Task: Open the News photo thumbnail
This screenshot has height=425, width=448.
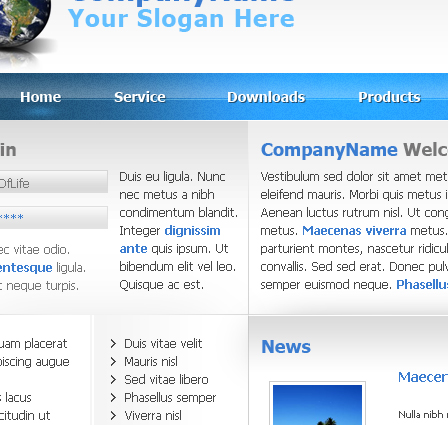Action: point(317,403)
